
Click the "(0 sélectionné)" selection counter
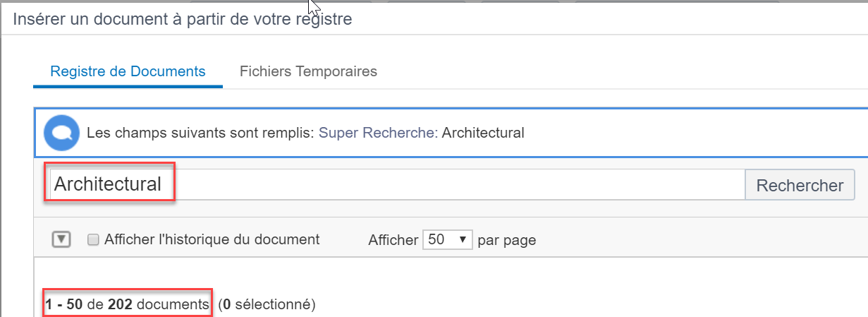[x=267, y=304]
